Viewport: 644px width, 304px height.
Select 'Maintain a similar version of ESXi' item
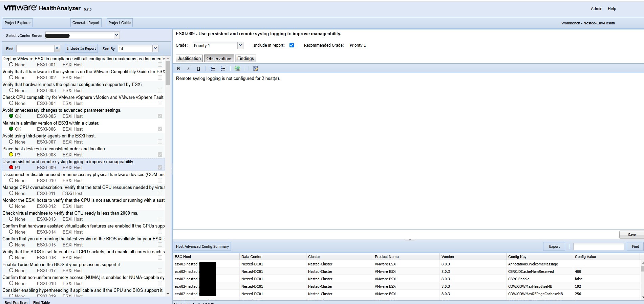click(83, 126)
